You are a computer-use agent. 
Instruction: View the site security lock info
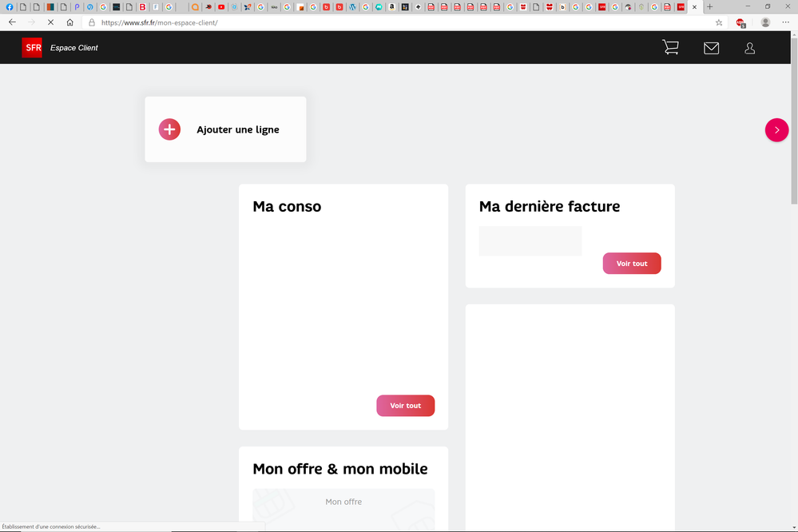pos(92,22)
